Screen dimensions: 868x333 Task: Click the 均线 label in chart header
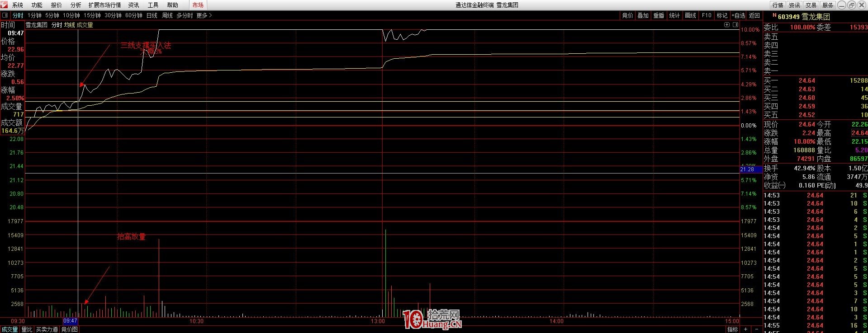69,25
